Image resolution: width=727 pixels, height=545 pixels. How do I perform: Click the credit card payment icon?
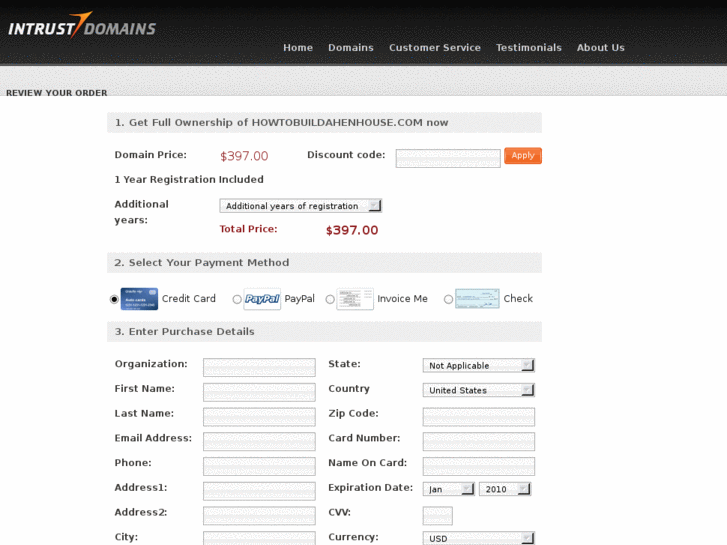(x=139, y=299)
